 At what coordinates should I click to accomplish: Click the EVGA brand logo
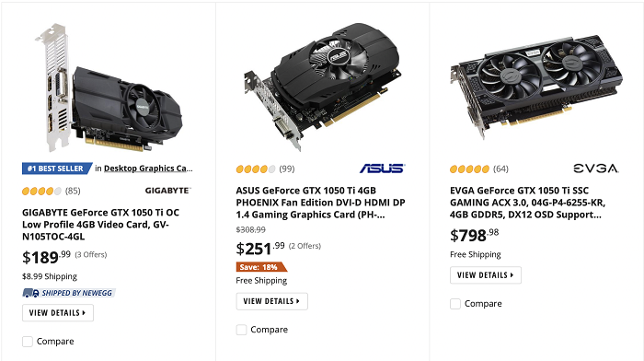[596, 169]
